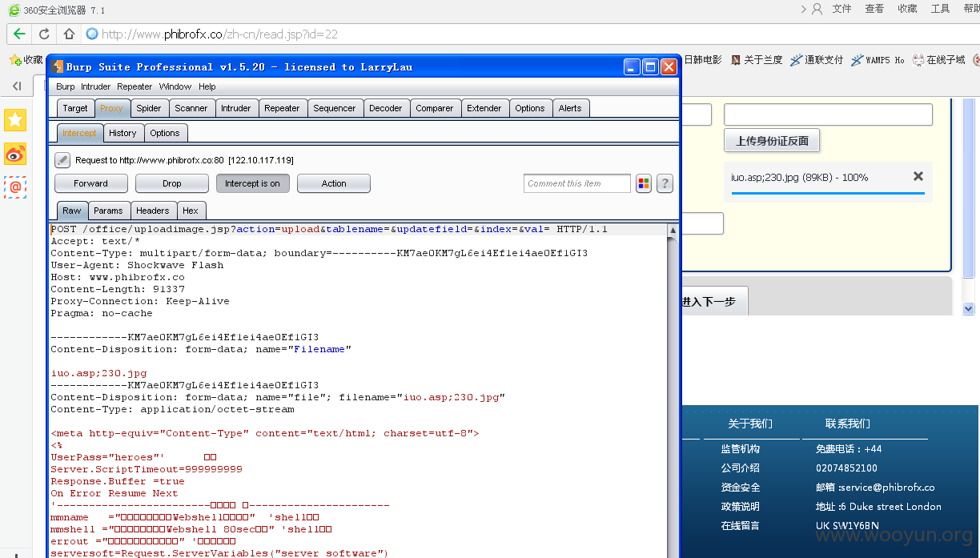Viewport: 980px width, 558px height.
Task: Click the user account icon in browser title bar
Action: click(x=817, y=9)
